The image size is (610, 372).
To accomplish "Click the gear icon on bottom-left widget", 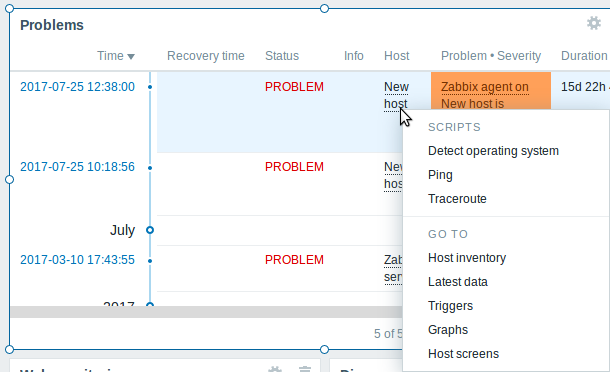I will click(x=275, y=369).
